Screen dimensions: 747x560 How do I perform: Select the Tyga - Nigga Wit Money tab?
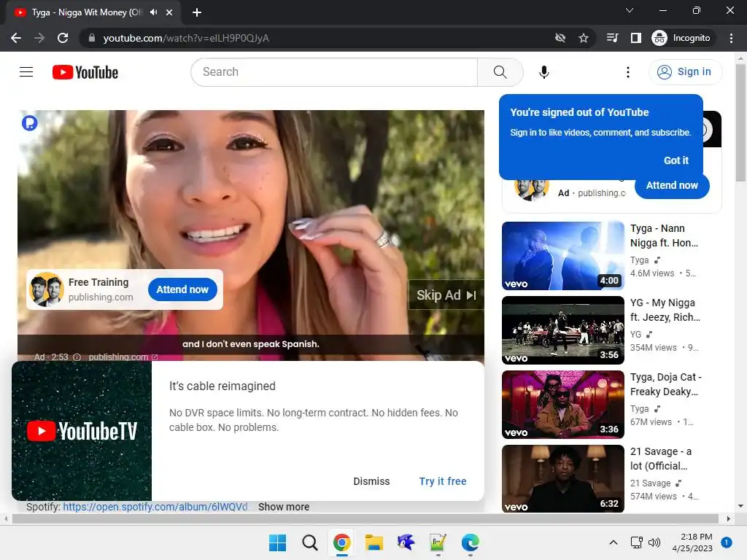tap(93, 12)
